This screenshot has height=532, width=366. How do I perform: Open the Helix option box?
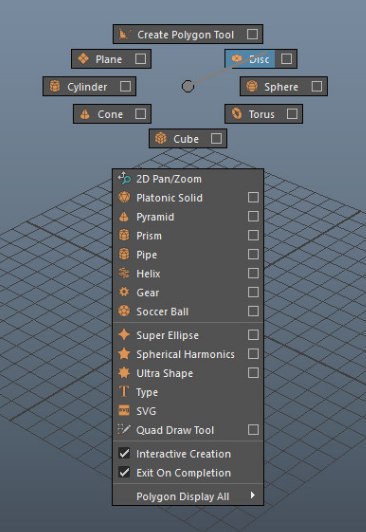(x=253, y=273)
